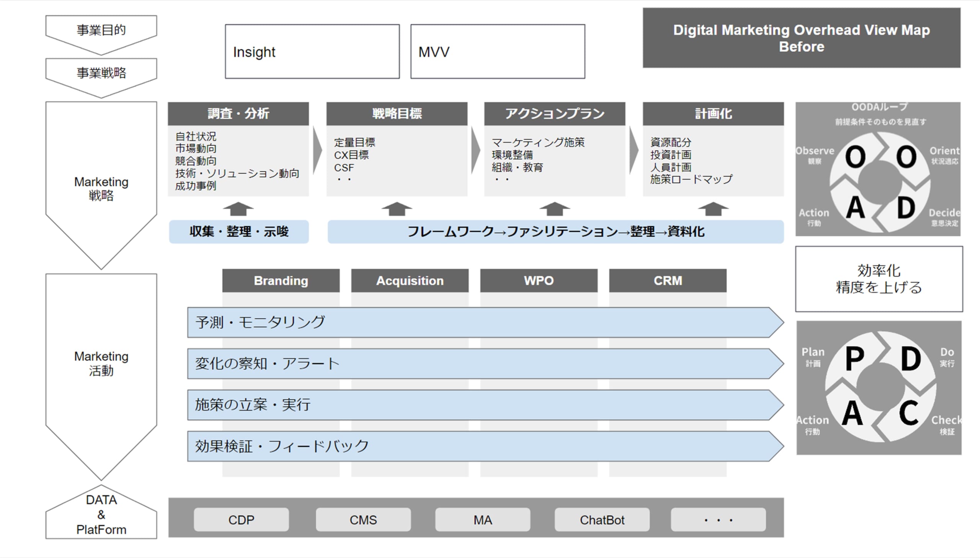Image resolution: width=980 pixels, height=558 pixels.
Task: Click the up arrow below 調査・分析
Action: [238, 209]
